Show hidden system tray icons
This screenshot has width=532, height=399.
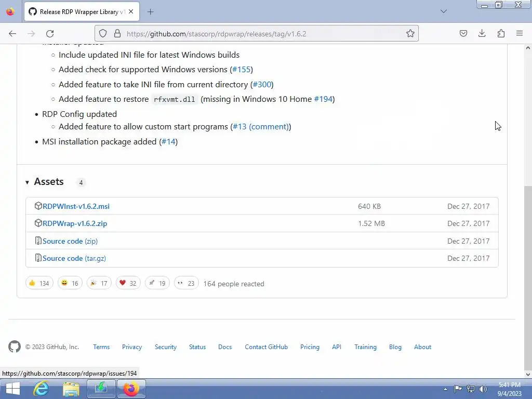(x=445, y=389)
